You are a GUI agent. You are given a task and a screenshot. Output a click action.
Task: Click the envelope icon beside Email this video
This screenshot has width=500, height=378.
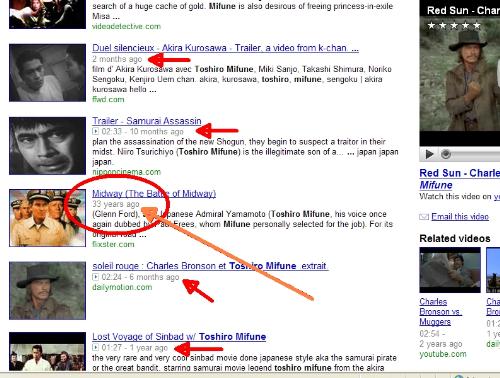pos(424,217)
